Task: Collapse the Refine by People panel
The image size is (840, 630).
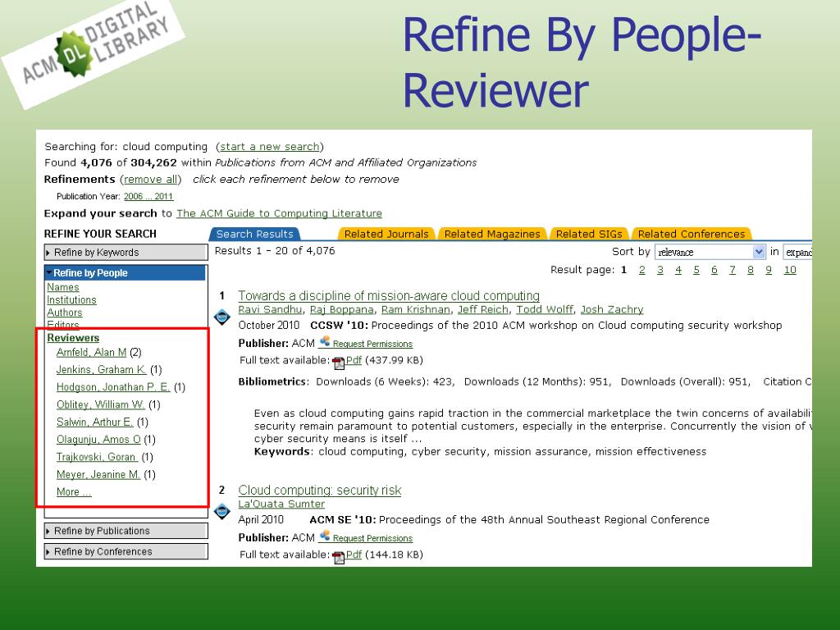Action: [125, 272]
